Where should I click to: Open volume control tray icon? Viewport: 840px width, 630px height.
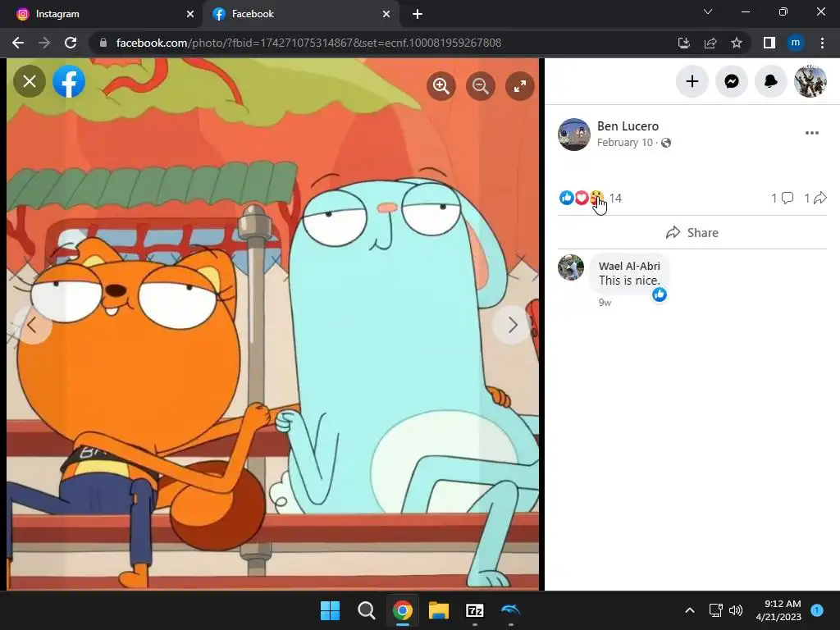pyautogui.click(x=736, y=610)
